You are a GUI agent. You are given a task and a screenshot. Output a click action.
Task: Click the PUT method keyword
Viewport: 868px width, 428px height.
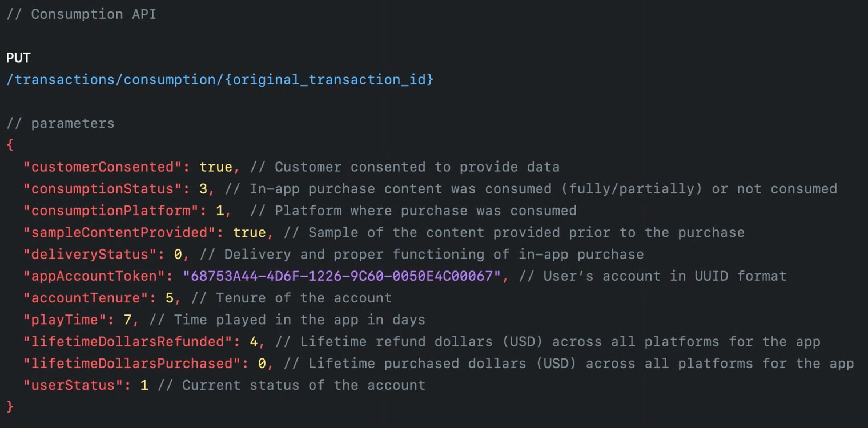[18, 58]
